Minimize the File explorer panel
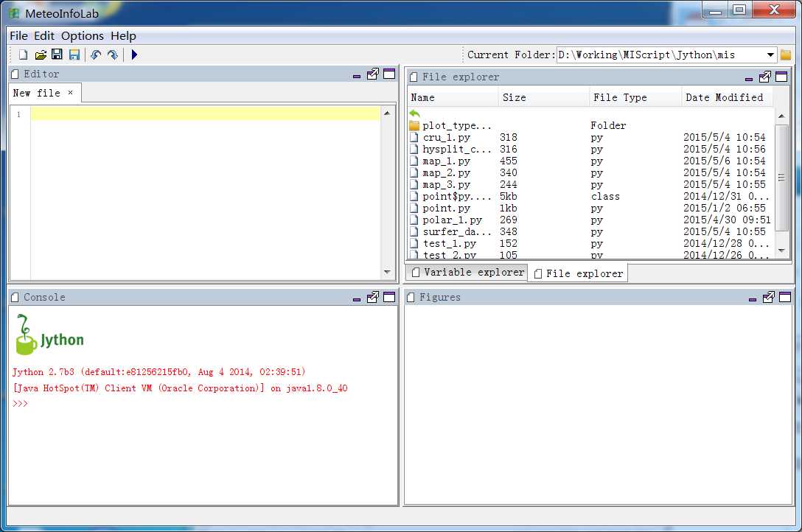The width and height of the screenshot is (802, 532). [x=749, y=79]
